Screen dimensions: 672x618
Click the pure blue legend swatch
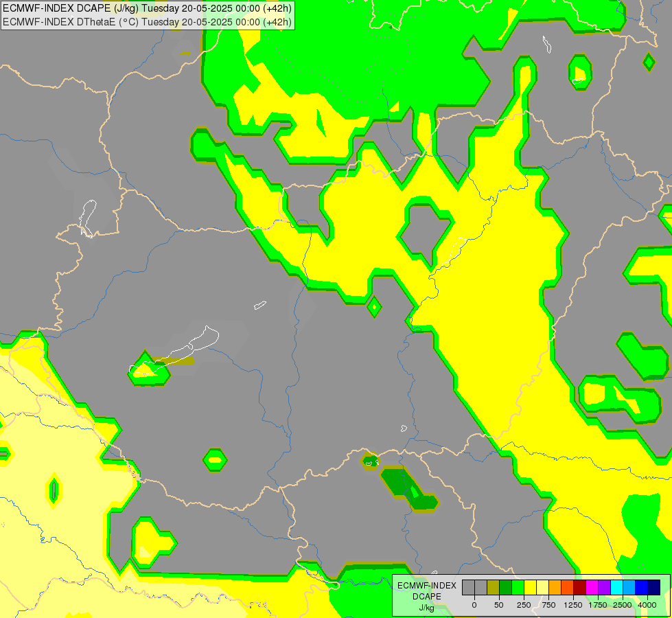pos(642,587)
